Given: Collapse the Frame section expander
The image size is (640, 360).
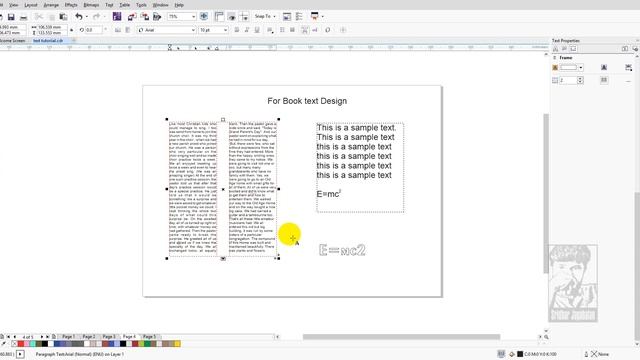Looking at the screenshot, I should 554,58.
